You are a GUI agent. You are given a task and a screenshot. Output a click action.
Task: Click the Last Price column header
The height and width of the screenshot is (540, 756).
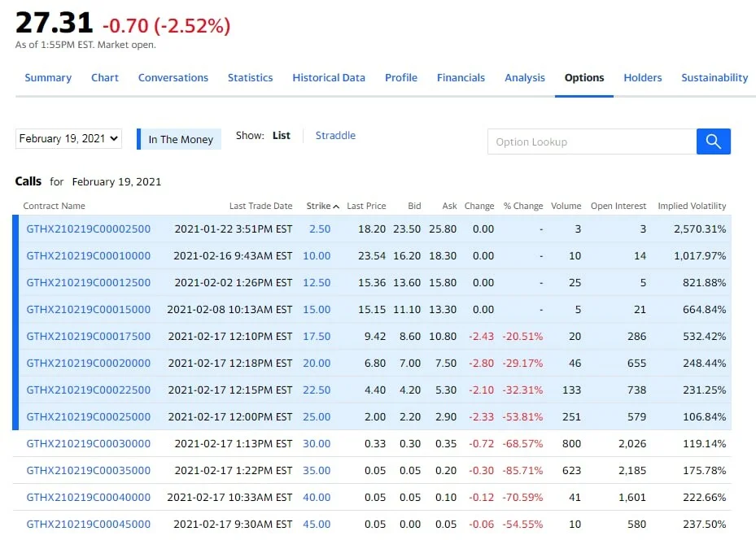coord(366,206)
